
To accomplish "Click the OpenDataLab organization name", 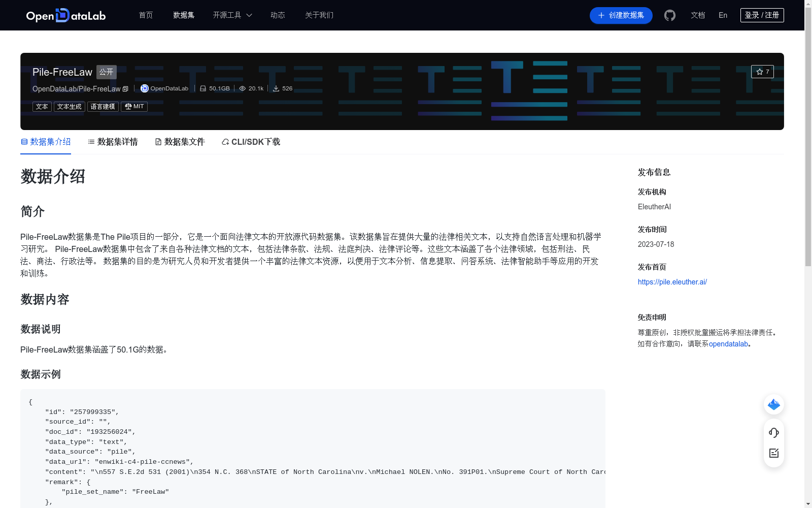I will coord(170,88).
